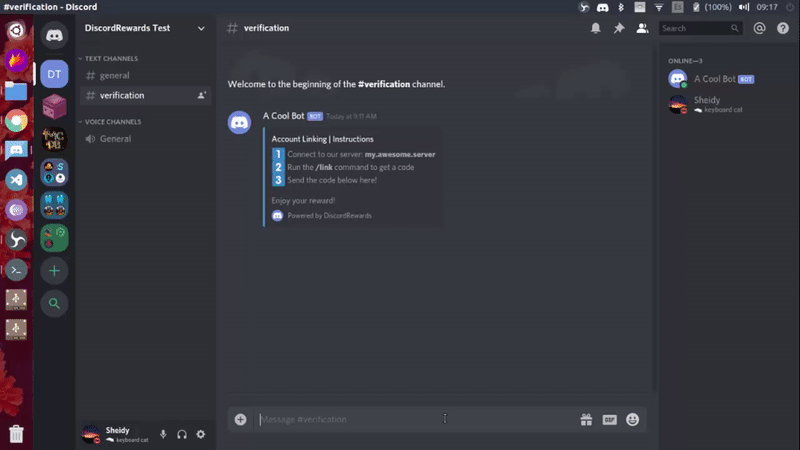Image resolution: width=800 pixels, height=450 pixels.
Task: Open Discord Home via the logo icon
Action: [54, 37]
